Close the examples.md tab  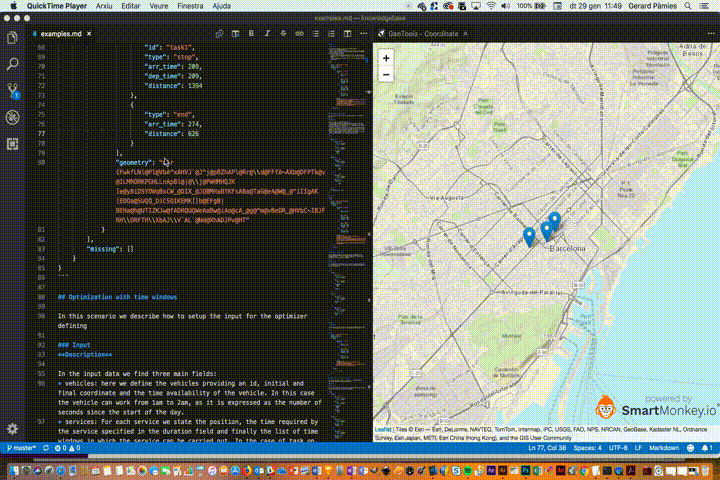click(x=89, y=34)
